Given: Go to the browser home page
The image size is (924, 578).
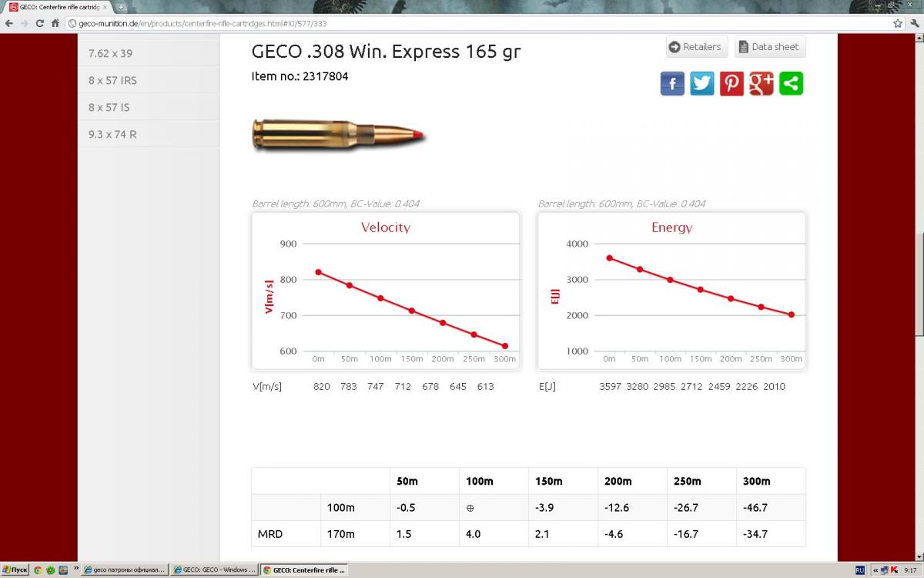Looking at the screenshot, I should [x=55, y=23].
